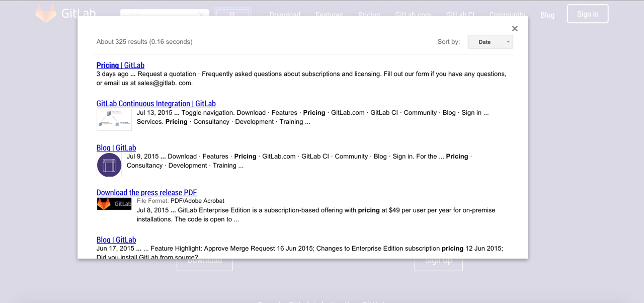Close the search results overlay
This screenshot has height=303, width=644.
click(514, 29)
